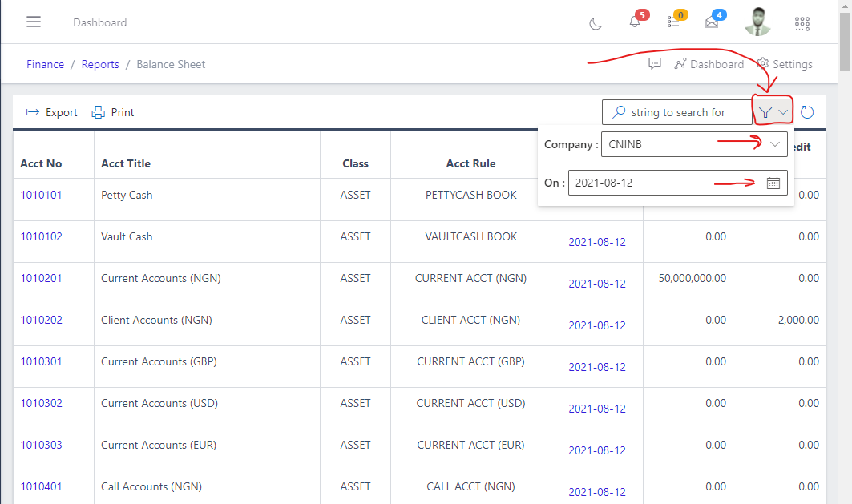Image resolution: width=852 pixels, height=504 pixels.
Task: Open account 1010201 link
Action: 42,278
